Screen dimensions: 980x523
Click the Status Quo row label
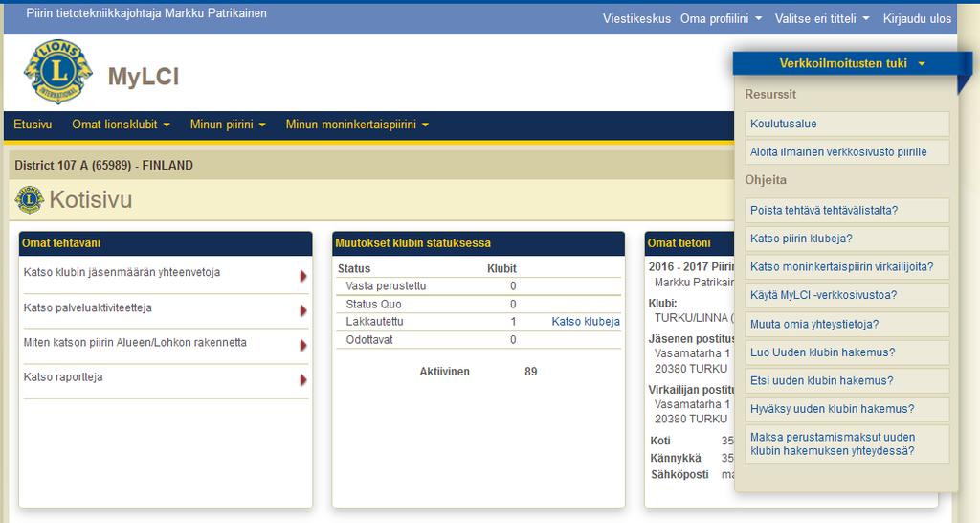click(374, 304)
